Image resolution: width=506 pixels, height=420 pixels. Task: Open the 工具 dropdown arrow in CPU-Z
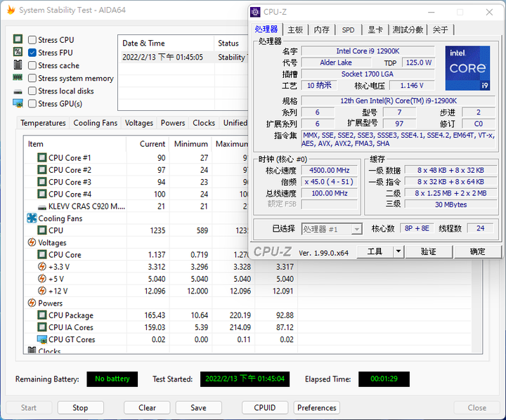click(398, 251)
